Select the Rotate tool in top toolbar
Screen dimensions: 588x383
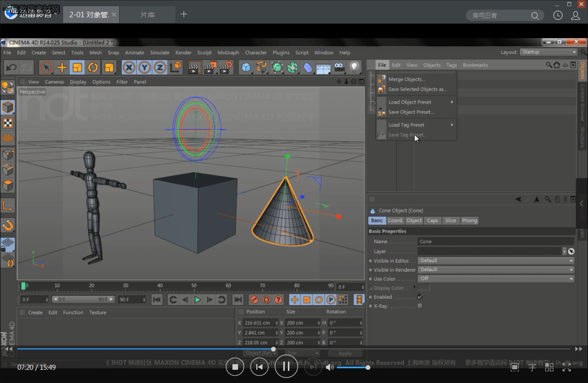[x=93, y=68]
